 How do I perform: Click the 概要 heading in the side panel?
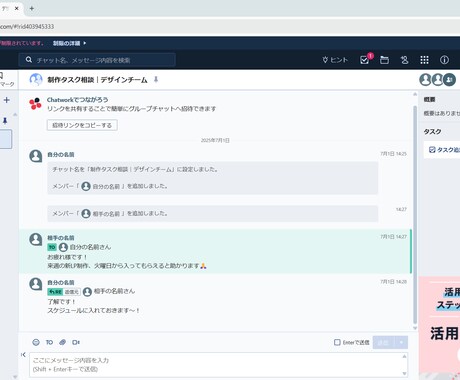point(429,99)
